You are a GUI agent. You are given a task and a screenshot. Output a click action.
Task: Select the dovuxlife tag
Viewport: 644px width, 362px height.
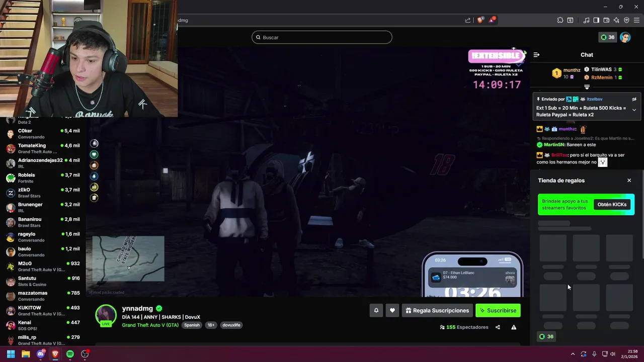(x=231, y=325)
